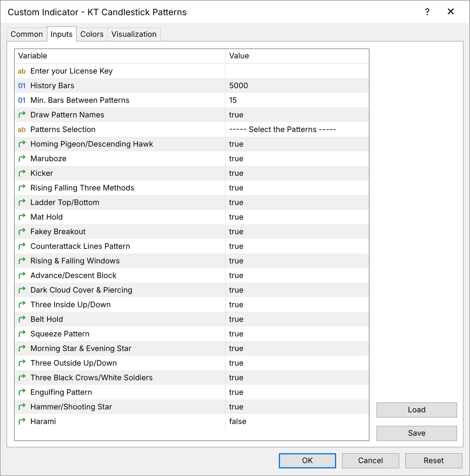The width and height of the screenshot is (470, 476).
Task: Click the ab icon next to Patterns Selection
Action: tap(22, 130)
